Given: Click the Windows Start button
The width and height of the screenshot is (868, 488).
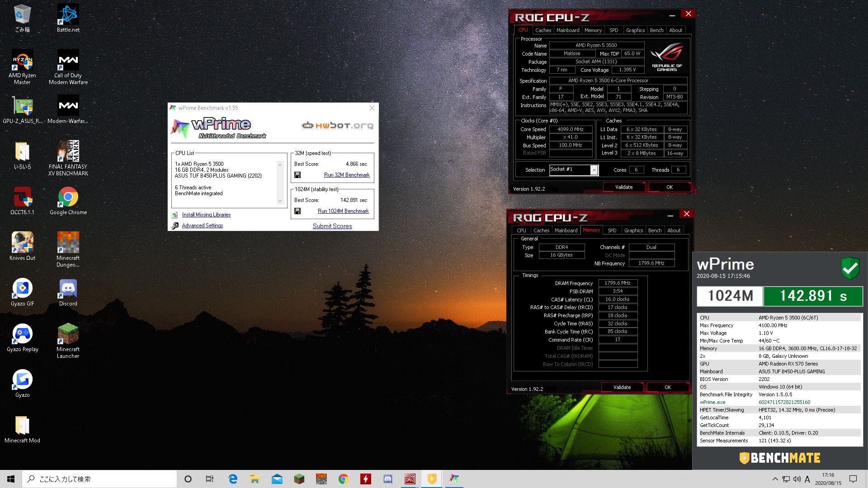Looking at the screenshot, I should pos(11,479).
